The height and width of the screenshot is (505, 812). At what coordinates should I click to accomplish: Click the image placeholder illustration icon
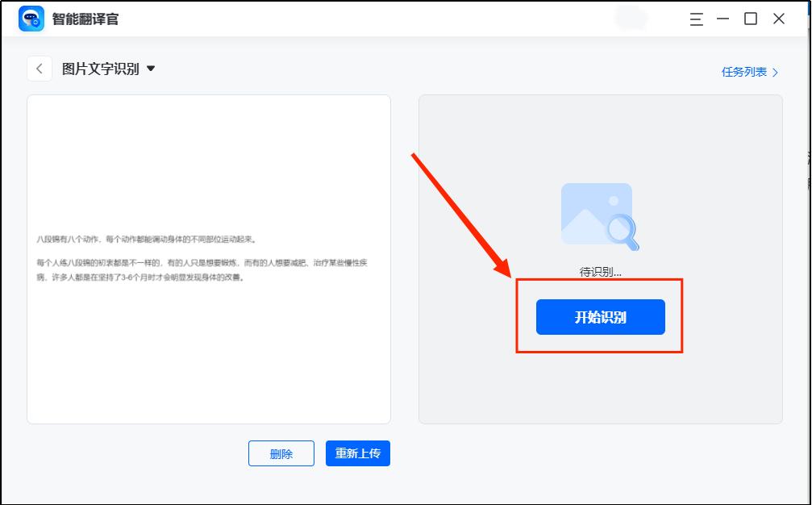pyautogui.click(x=593, y=210)
